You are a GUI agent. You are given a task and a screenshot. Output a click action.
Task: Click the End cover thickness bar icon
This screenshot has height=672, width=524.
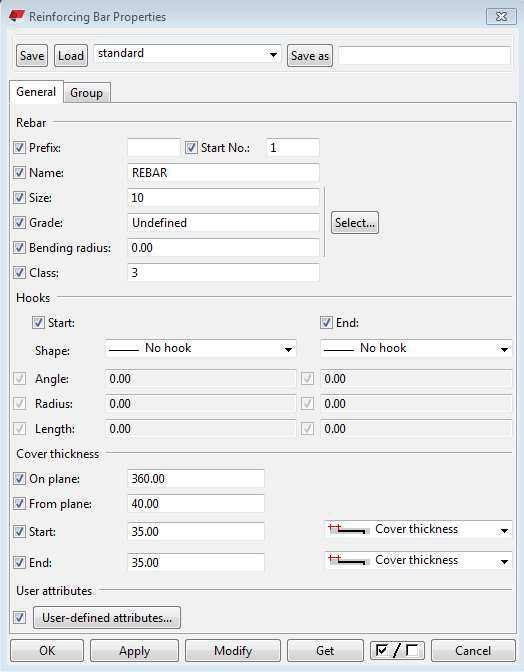(348, 560)
